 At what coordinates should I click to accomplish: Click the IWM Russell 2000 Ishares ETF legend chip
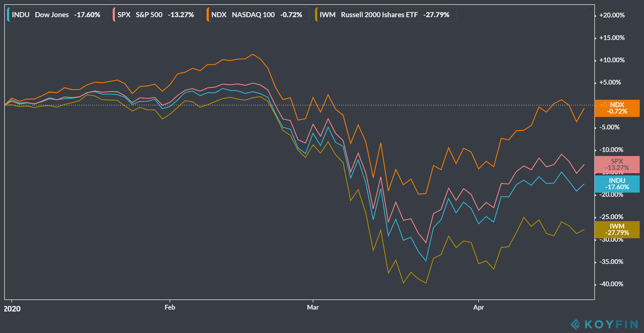pos(386,15)
